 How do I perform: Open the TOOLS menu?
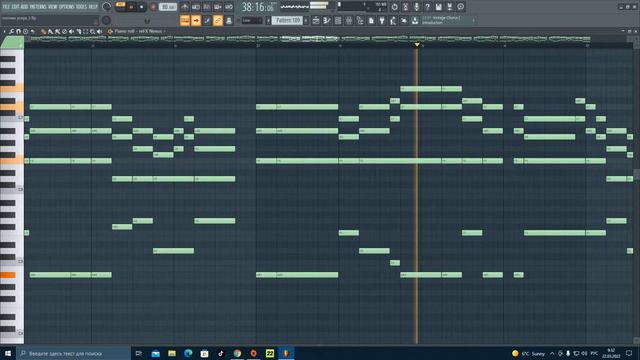tap(81, 7)
